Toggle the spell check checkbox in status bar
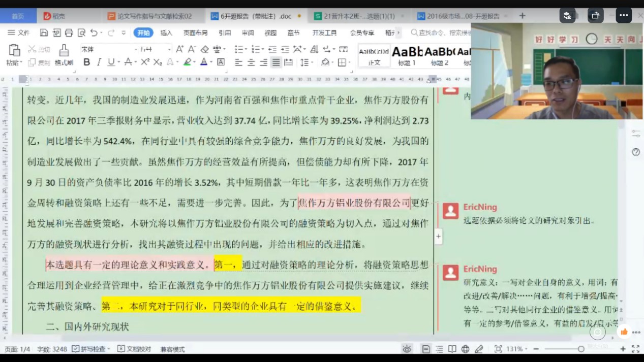 76,349
